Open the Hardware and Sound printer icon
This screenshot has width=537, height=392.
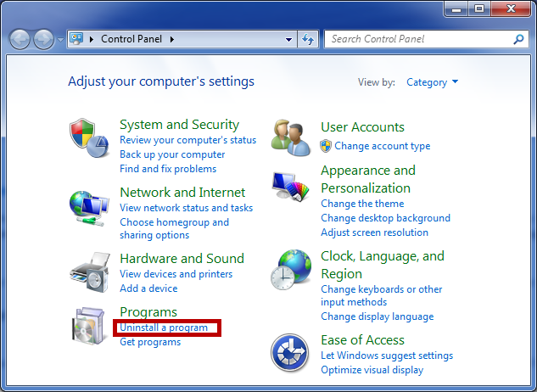point(90,272)
